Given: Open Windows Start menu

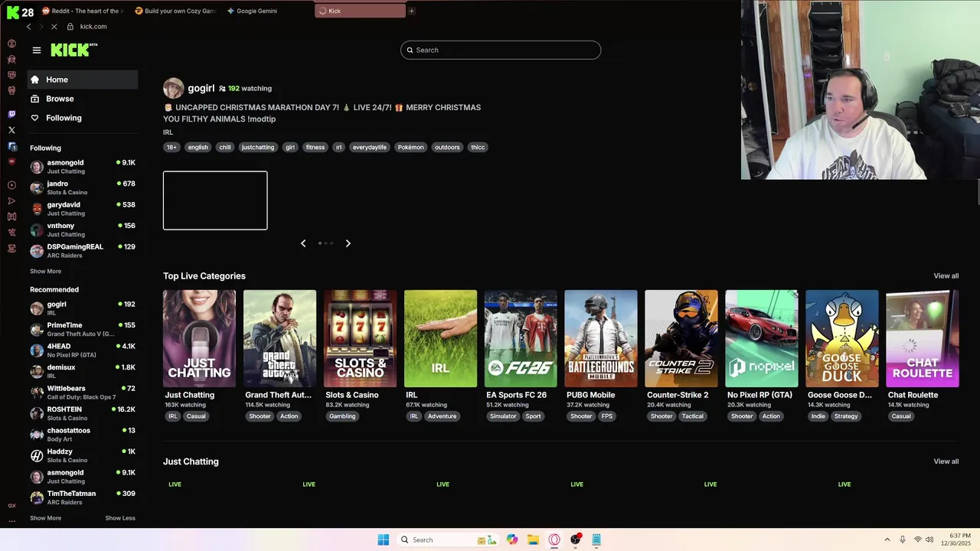Looking at the screenshot, I should (383, 540).
